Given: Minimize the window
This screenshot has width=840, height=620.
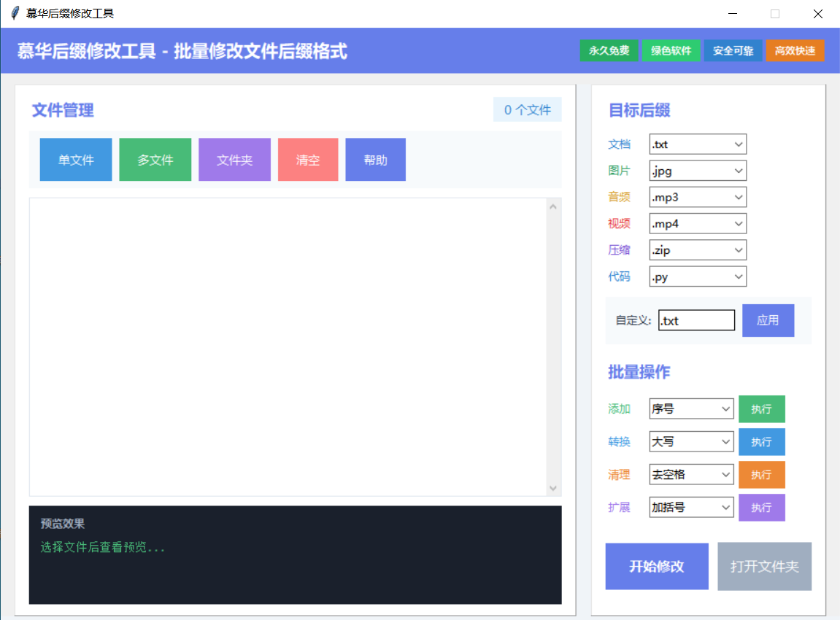Looking at the screenshot, I should 733,13.
